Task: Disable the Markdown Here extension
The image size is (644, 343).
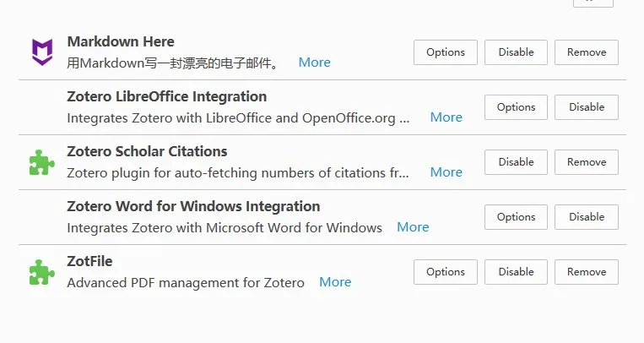Action: [516, 52]
